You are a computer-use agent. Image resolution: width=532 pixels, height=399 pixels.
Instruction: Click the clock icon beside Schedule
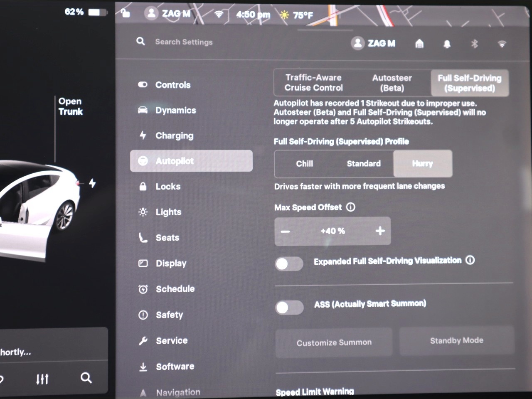[143, 289]
